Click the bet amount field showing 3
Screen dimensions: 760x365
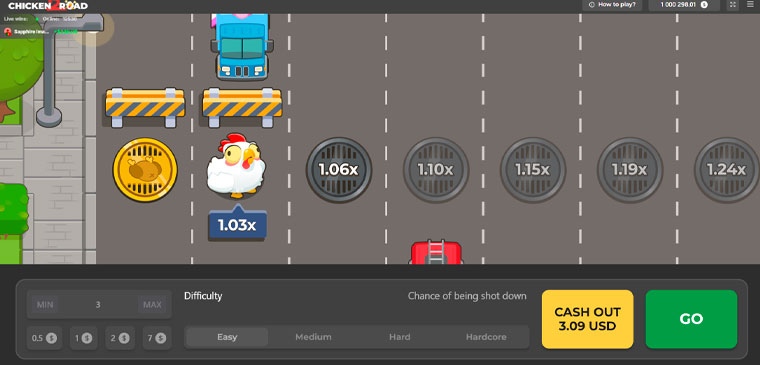click(x=98, y=305)
